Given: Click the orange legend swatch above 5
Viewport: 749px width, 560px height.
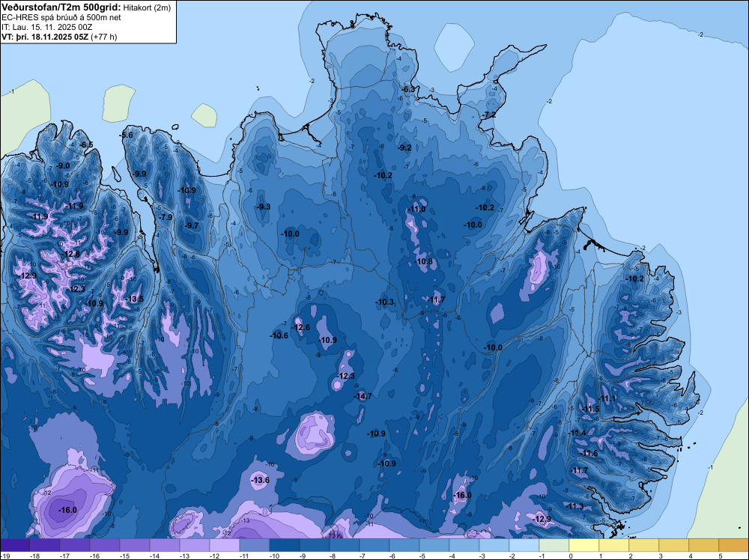Looking at the screenshot, I should (x=734, y=545).
